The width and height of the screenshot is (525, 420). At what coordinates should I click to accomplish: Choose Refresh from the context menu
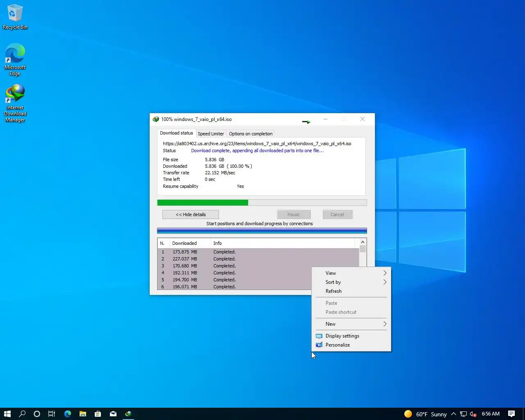[352, 291]
